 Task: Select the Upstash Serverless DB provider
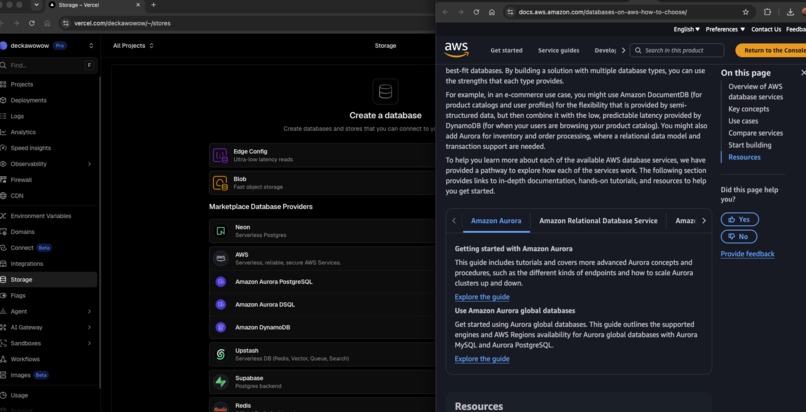click(x=322, y=354)
